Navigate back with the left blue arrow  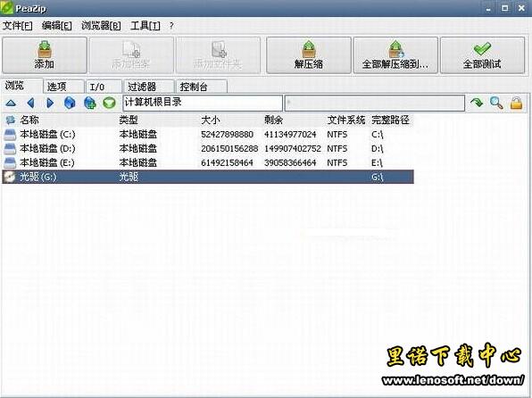click(x=31, y=103)
